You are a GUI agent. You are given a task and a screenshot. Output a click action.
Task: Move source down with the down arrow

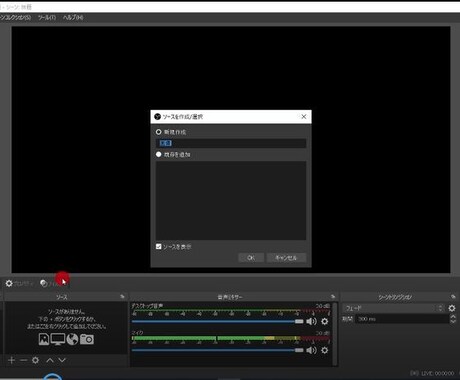click(62, 360)
